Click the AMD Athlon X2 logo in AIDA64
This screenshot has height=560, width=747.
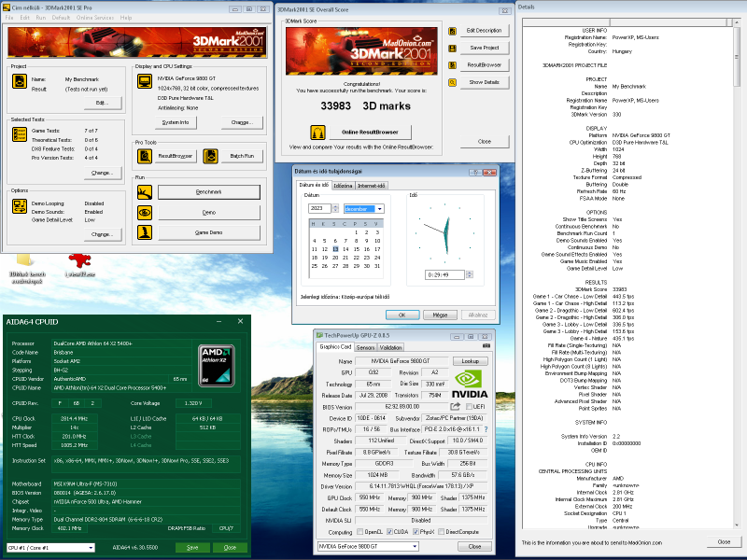(x=217, y=365)
